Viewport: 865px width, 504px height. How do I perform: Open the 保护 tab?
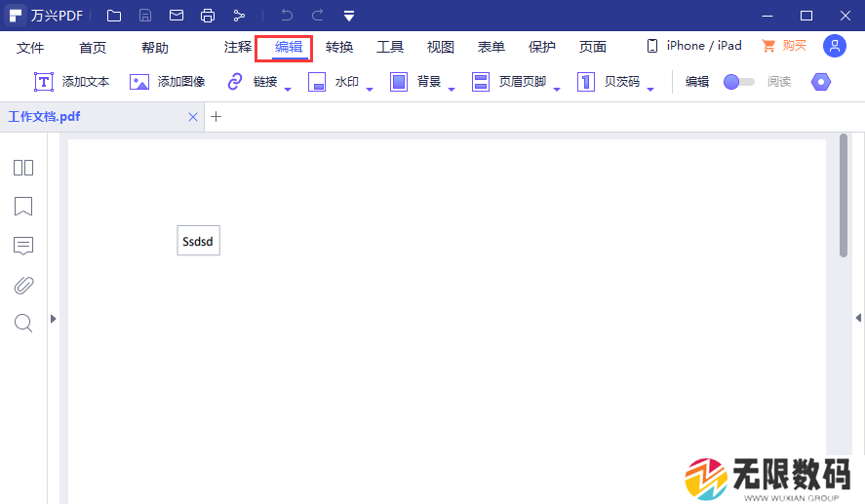[542, 47]
